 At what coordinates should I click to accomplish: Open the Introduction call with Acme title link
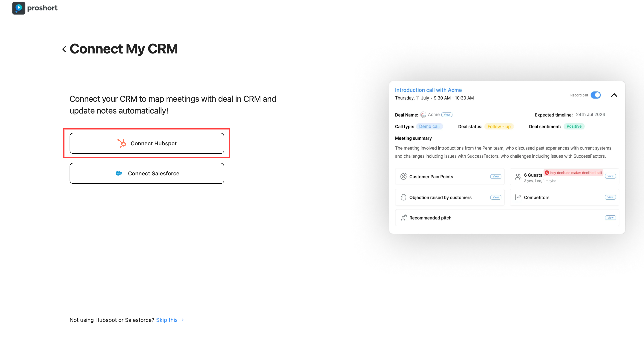pos(428,90)
